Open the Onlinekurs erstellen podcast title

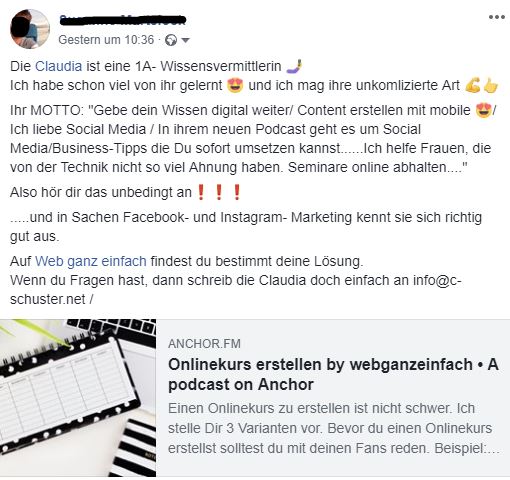(x=333, y=374)
